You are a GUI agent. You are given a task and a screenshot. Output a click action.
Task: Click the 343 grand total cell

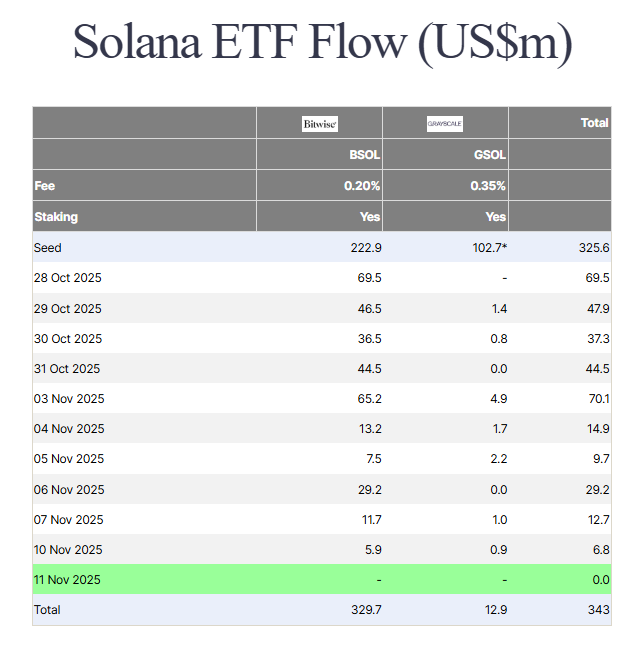pyautogui.click(x=597, y=610)
